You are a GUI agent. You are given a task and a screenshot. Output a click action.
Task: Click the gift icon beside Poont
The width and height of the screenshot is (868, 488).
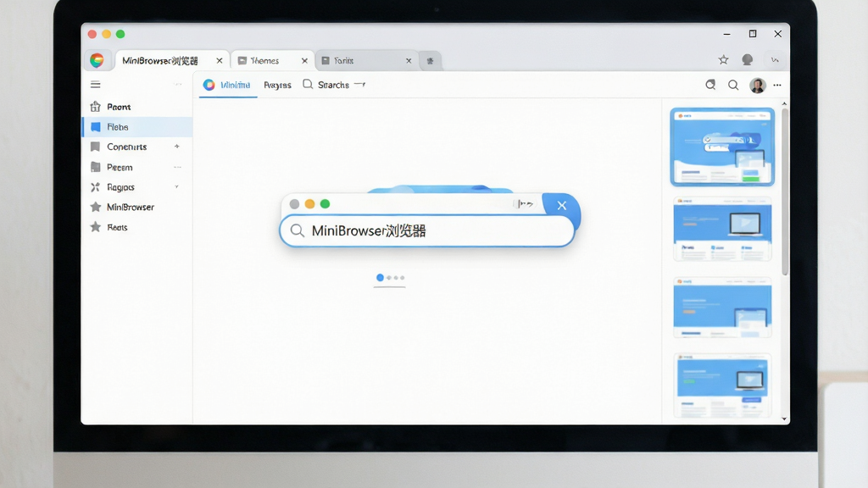95,106
